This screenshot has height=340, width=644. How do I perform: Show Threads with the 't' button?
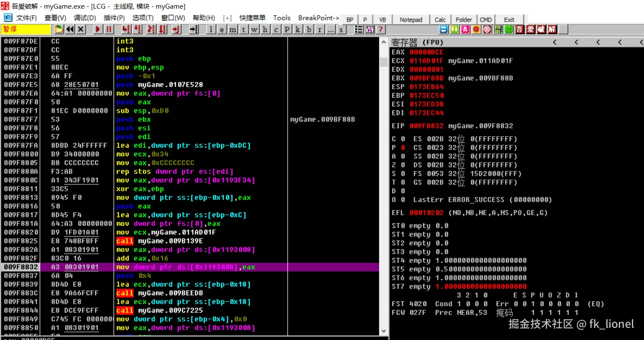[243, 29]
